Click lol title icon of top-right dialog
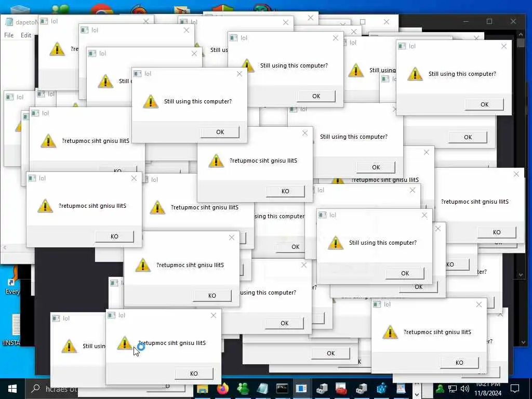Viewport: 532px width, 399px height. (402, 46)
